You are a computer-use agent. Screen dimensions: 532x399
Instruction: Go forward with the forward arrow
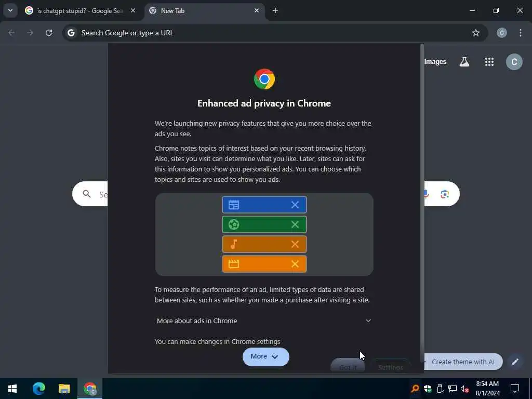(30, 33)
